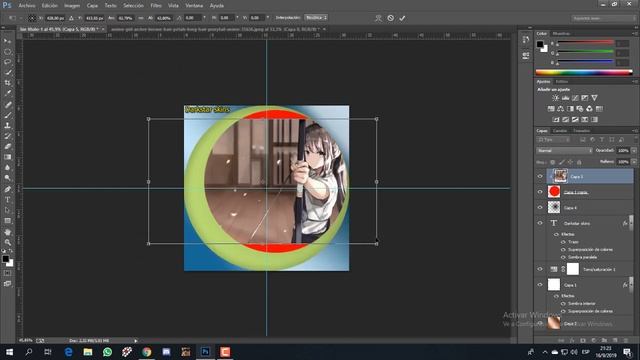Select the Elliptical Marquee tool
Image resolution: width=640 pixels, height=360 pixels.
click(7, 52)
